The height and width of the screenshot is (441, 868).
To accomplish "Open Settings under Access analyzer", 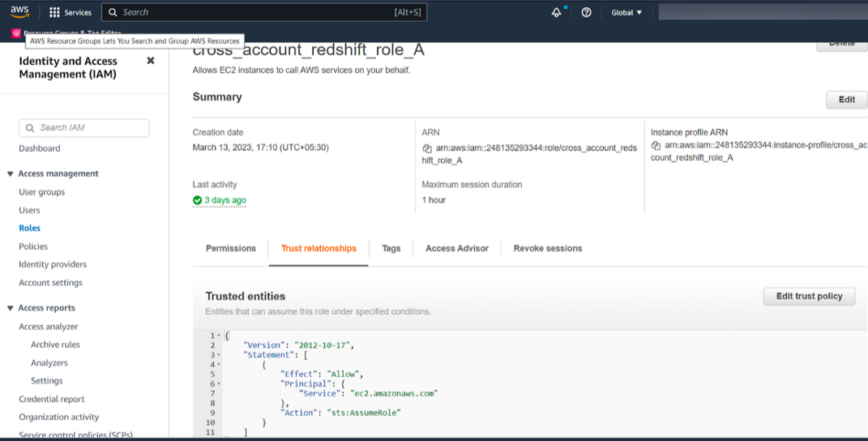I will click(x=46, y=381).
